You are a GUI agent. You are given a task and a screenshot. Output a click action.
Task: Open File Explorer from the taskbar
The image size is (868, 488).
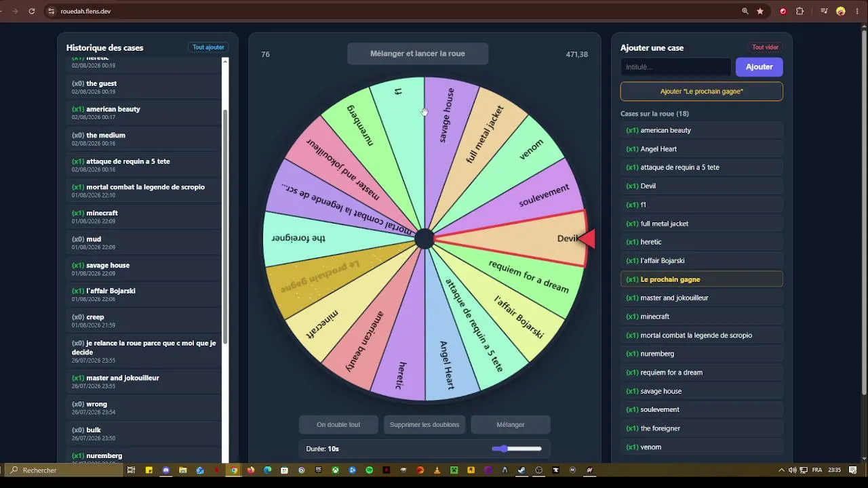pos(182,470)
